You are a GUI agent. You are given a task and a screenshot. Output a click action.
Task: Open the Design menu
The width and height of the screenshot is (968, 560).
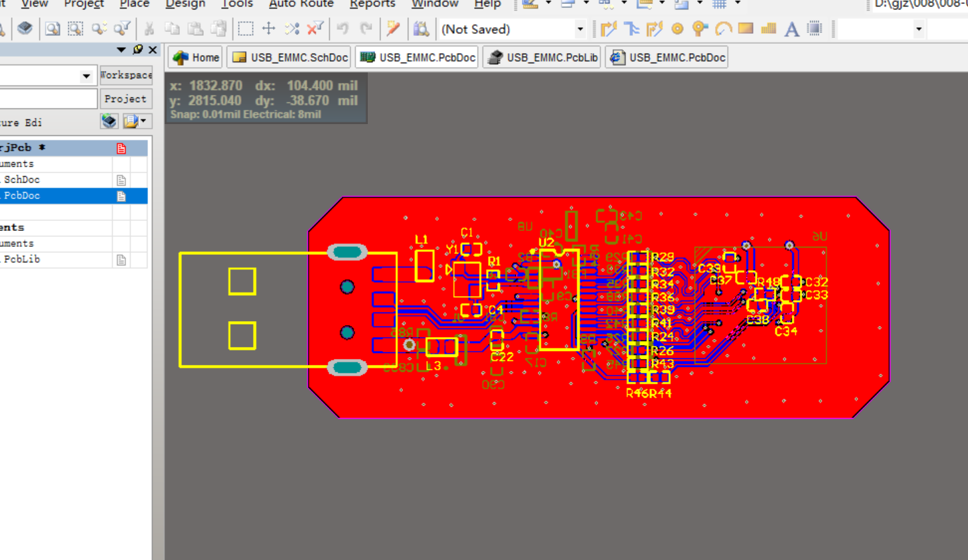click(185, 3)
